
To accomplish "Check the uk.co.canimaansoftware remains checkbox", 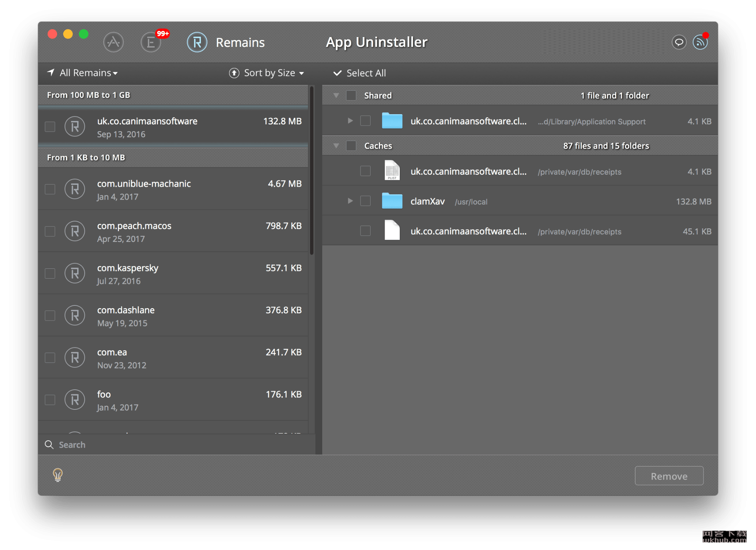I will (x=50, y=127).
